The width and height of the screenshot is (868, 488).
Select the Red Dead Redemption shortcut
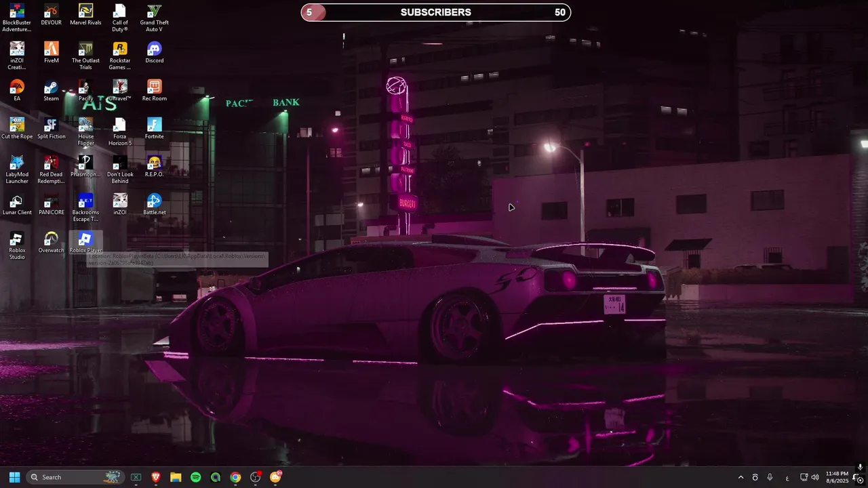(51, 170)
